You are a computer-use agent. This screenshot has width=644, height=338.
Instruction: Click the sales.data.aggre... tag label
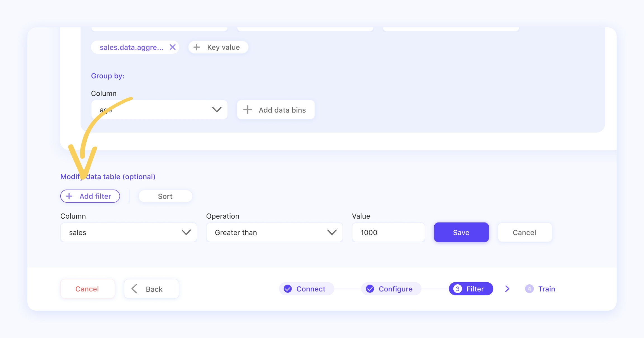coord(131,47)
